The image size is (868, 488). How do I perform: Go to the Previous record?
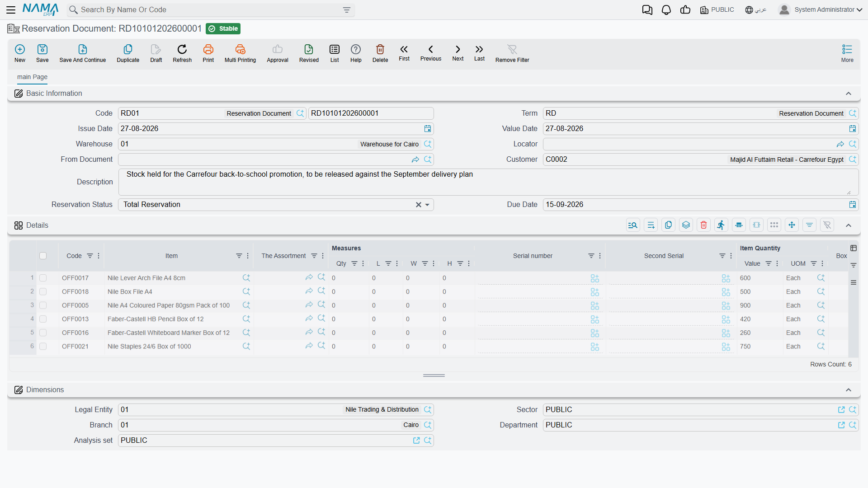click(x=431, y=52)
